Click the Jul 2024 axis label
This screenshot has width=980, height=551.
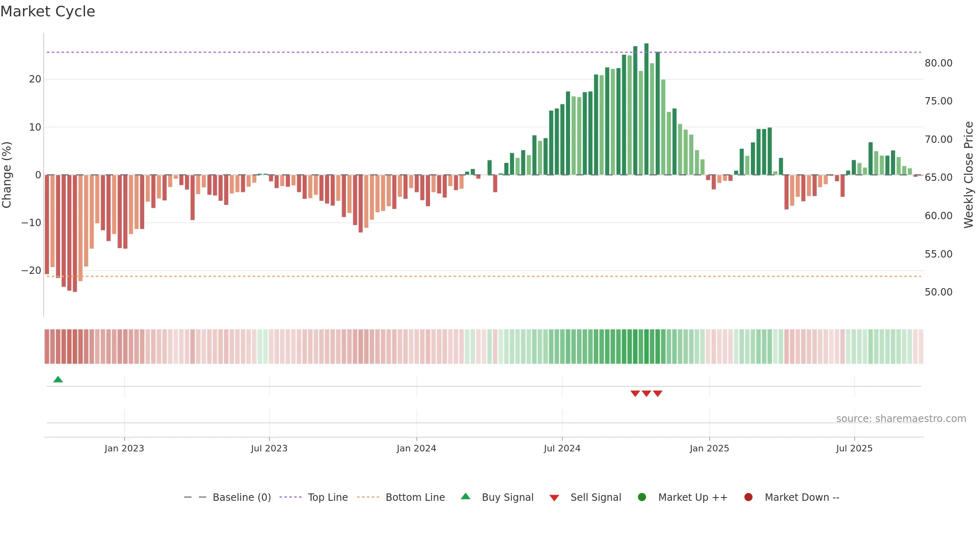pyautogui.click(x=562, y=449)
